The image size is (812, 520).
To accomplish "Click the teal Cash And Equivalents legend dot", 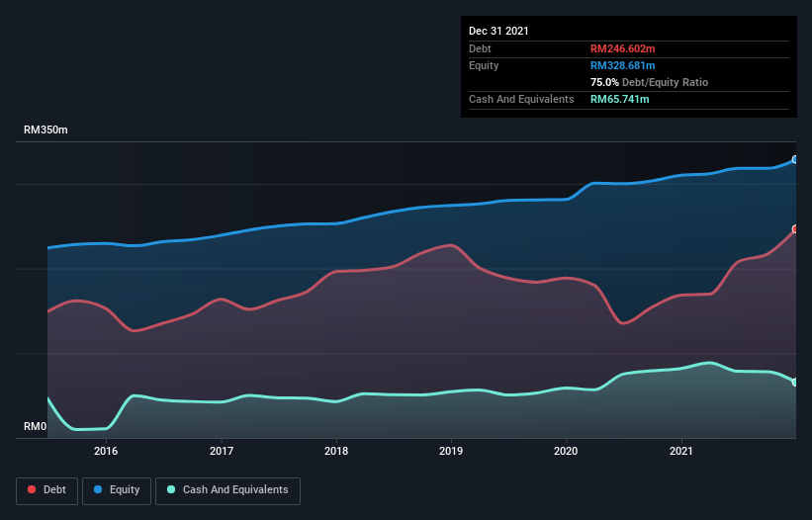I will (171, 489).
